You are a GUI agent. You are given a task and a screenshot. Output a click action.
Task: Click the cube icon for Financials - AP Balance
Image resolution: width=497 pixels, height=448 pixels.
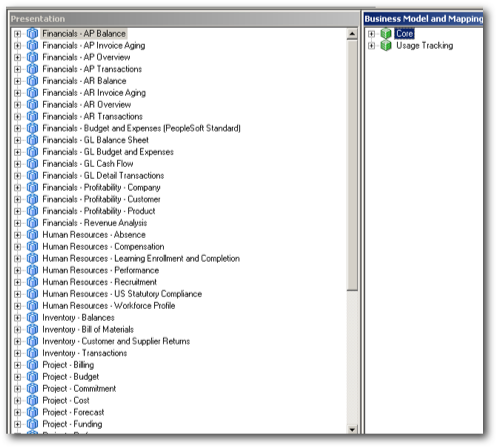(x=32, y=34)
